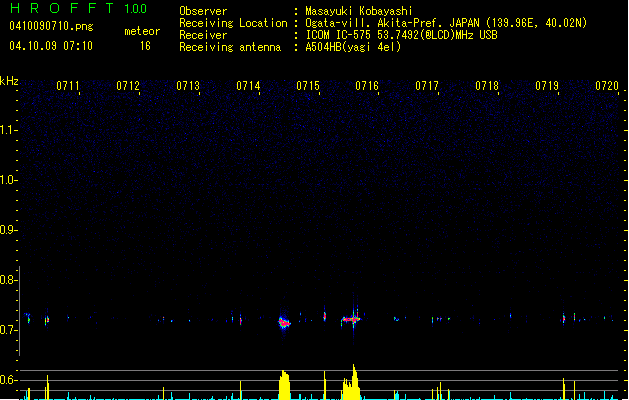629x400 pixels.
Task: Click observer name Masayuki Kobayashi
Action: point(359,11)
